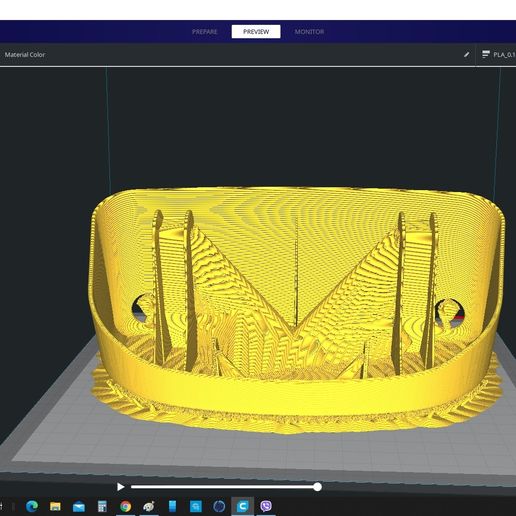Open the blue phone-shaped app in taskbar
Image resolution: width=516 pixels, height=516 pixels.
[x=172, y=506]
